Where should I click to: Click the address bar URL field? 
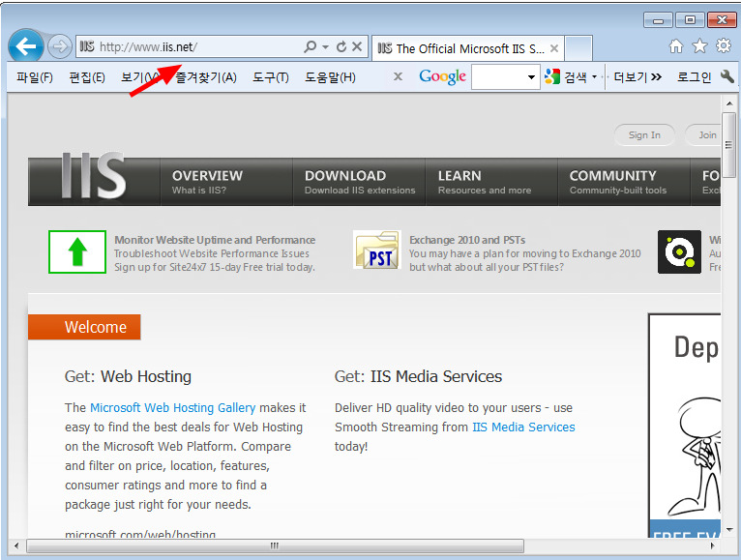193,46
